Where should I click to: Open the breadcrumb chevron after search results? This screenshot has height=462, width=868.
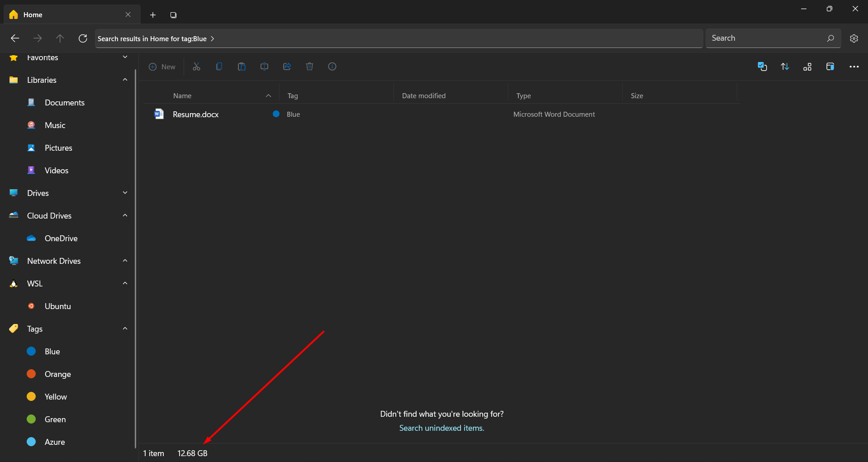point(212,38)
